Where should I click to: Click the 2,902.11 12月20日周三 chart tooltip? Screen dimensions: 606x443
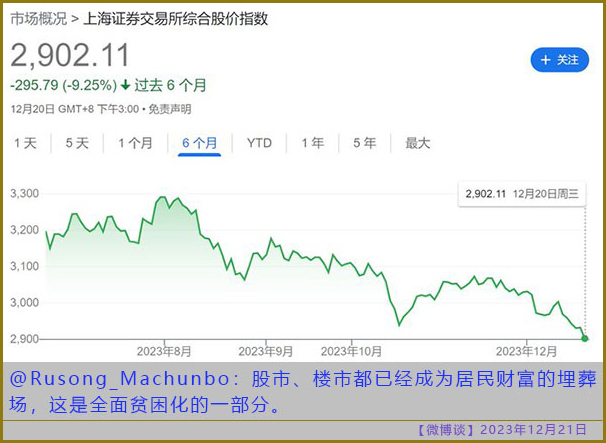click(x=522, y=194)
